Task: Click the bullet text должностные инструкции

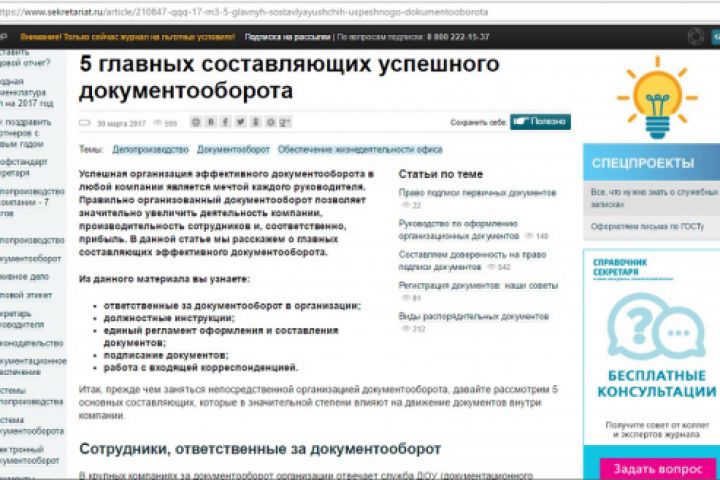Action: [169, 318]
